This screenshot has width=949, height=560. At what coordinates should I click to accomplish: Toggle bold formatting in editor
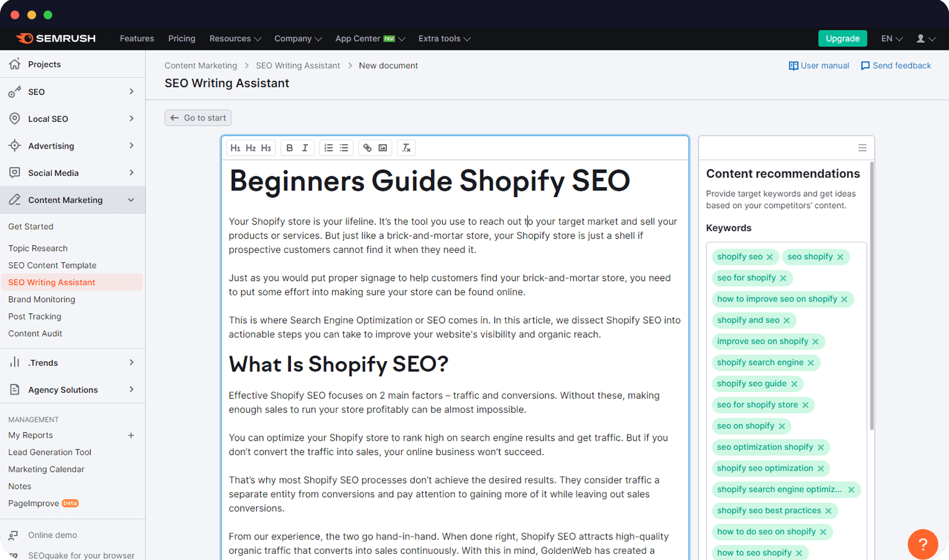(290, 148)
